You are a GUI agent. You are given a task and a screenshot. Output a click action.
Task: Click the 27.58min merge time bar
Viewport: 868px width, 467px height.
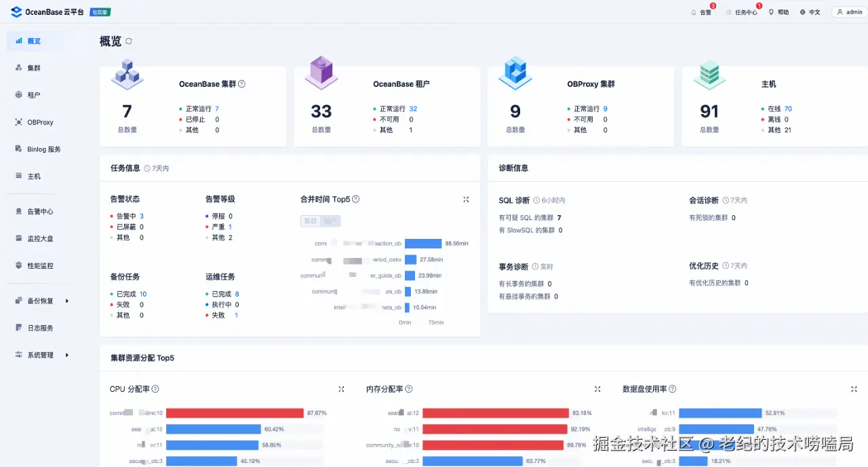coord(410,259)
